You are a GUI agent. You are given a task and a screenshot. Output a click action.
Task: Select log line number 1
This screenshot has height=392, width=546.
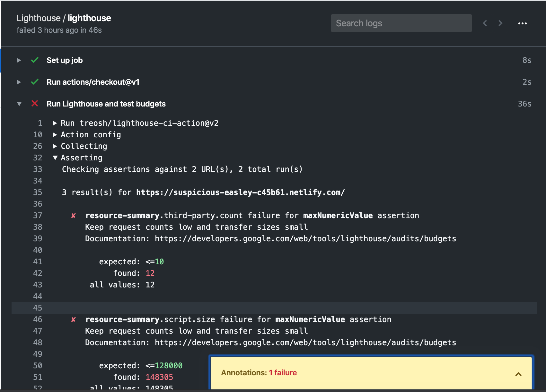[x=40, y=123]
